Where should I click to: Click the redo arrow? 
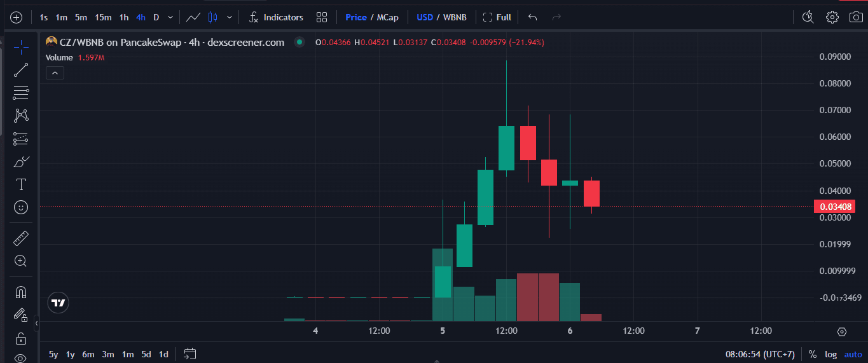coord(556,17)
